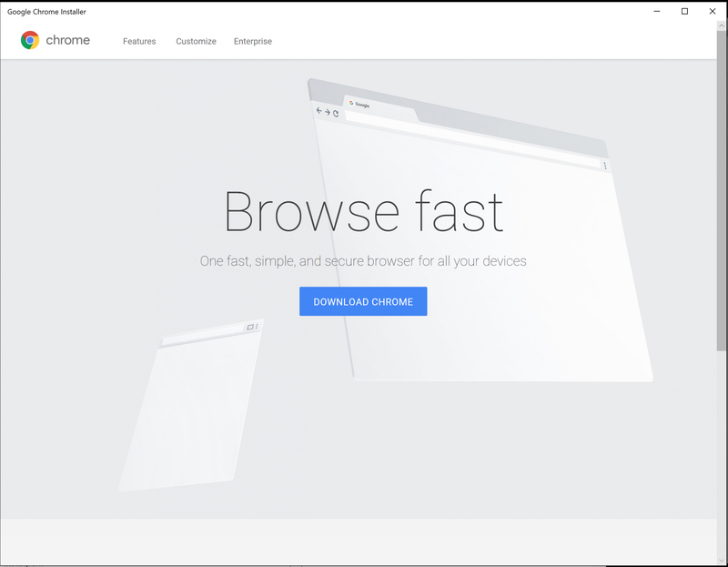This screenshot has width=728, height=567.
Task: Click the one fast simple secure tagline
Action: pyautogui.click(x=363, y=261)
